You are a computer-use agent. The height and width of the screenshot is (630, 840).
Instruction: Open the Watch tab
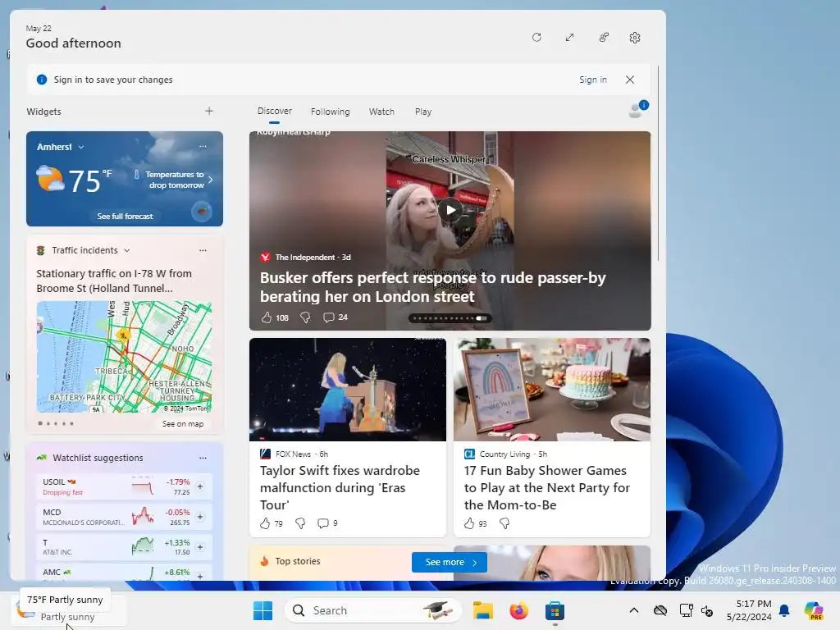[x=381, y=112]
